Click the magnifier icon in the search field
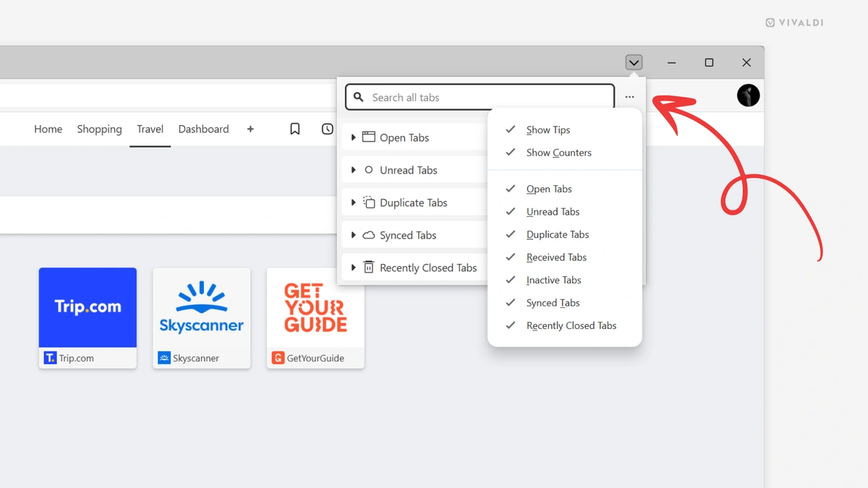The height and width of the screenshot is (488, 868). [359, 96]
